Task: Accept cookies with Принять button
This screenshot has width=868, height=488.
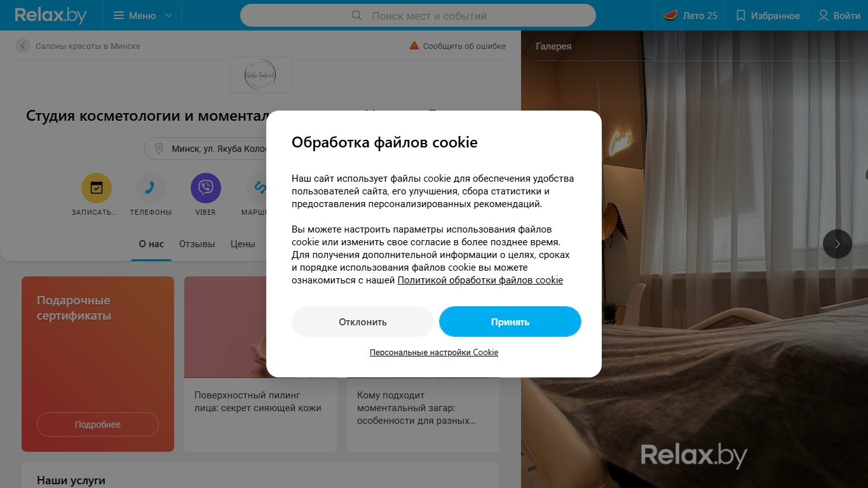Action: (510, 322)
